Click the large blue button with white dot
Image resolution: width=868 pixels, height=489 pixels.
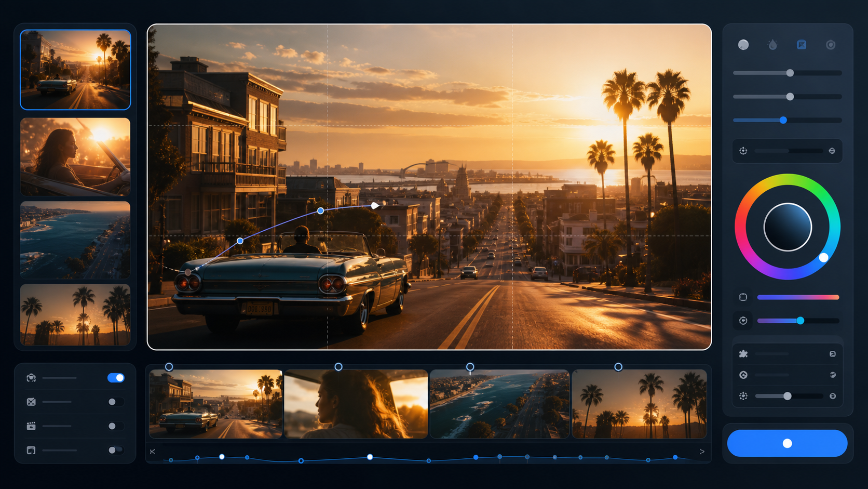787,443
